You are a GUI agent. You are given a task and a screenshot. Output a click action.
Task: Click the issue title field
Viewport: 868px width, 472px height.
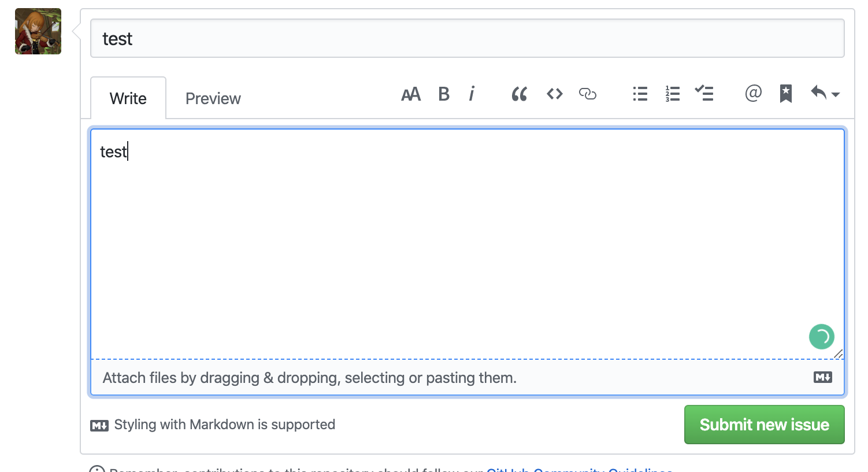point(405,38)
